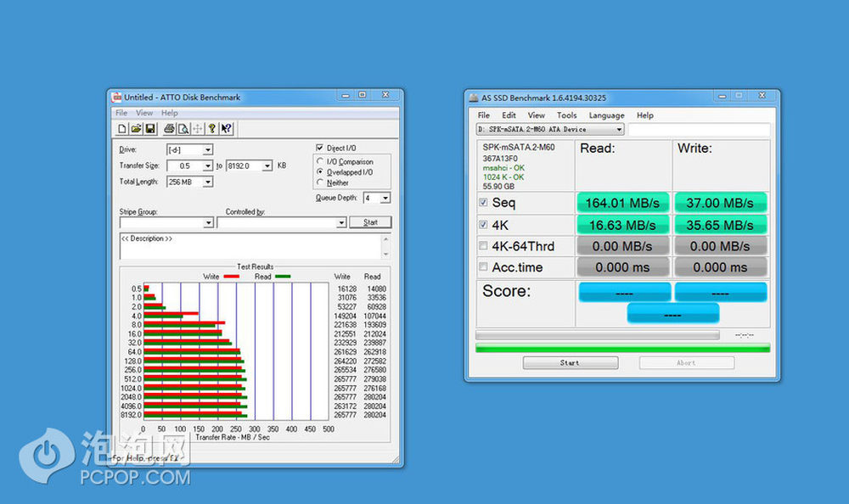
Task: Open the Queue Depth dropdown
Action: (x=385, y=199)
